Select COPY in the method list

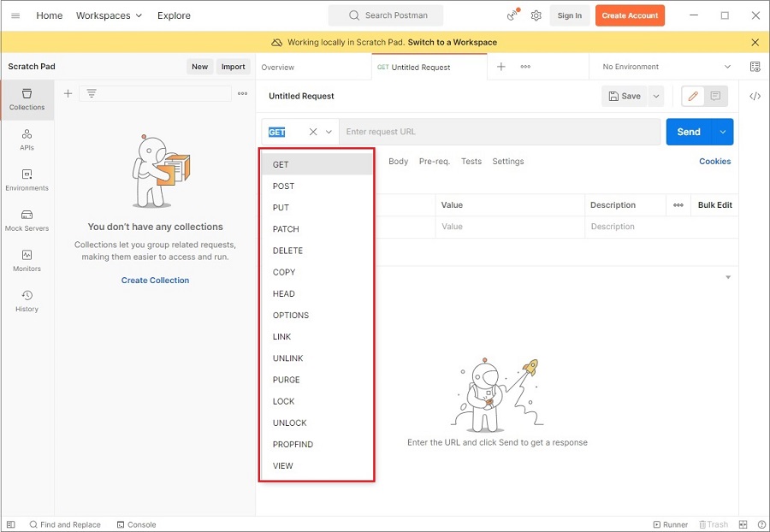coord(317,272)
